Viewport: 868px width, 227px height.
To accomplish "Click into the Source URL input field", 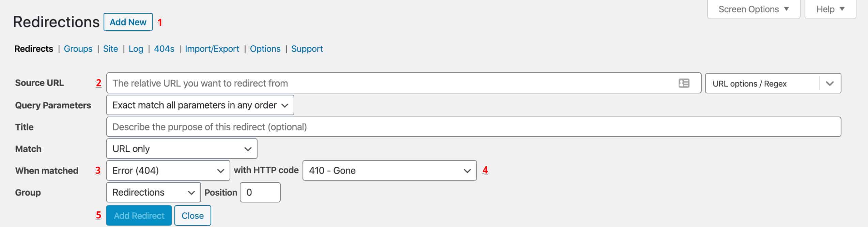I will pyautogui.click(x=388, y=83).
